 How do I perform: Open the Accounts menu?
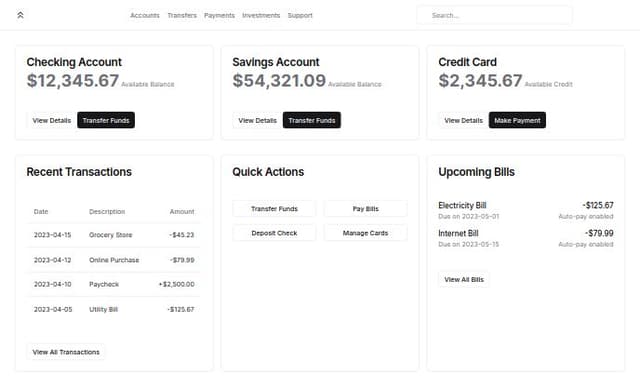coord(145,16)
